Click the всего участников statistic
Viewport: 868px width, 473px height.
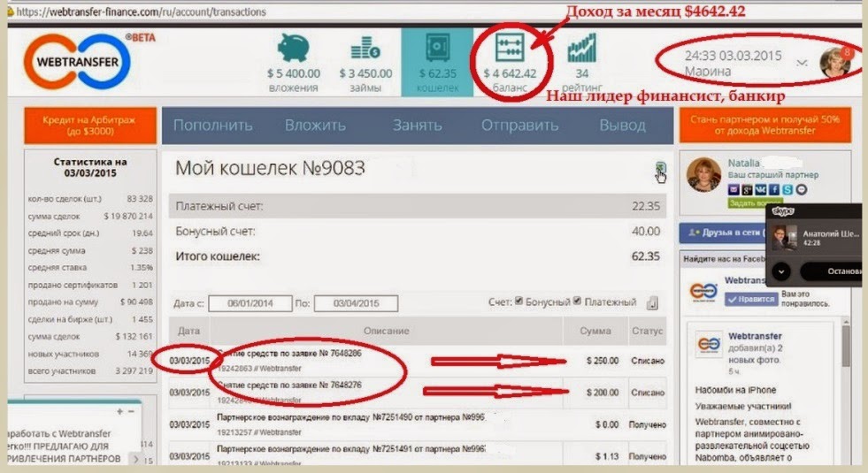[x=90, y=370]
